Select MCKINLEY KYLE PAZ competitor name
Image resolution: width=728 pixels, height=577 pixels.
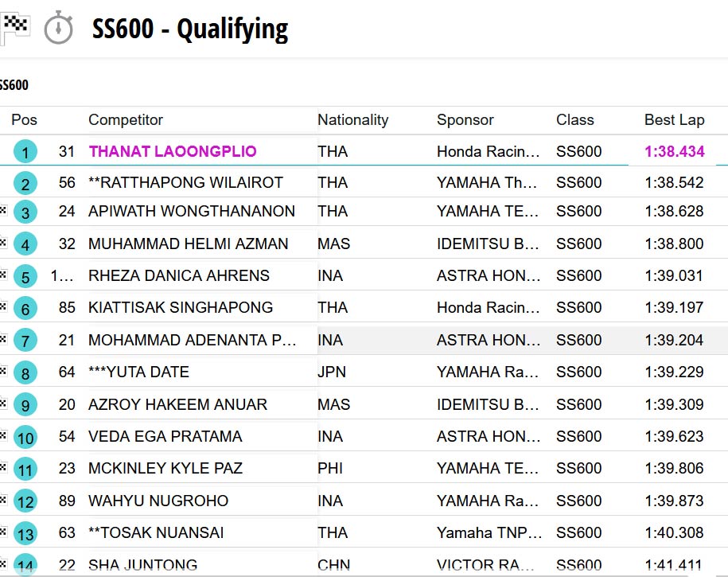165,468
